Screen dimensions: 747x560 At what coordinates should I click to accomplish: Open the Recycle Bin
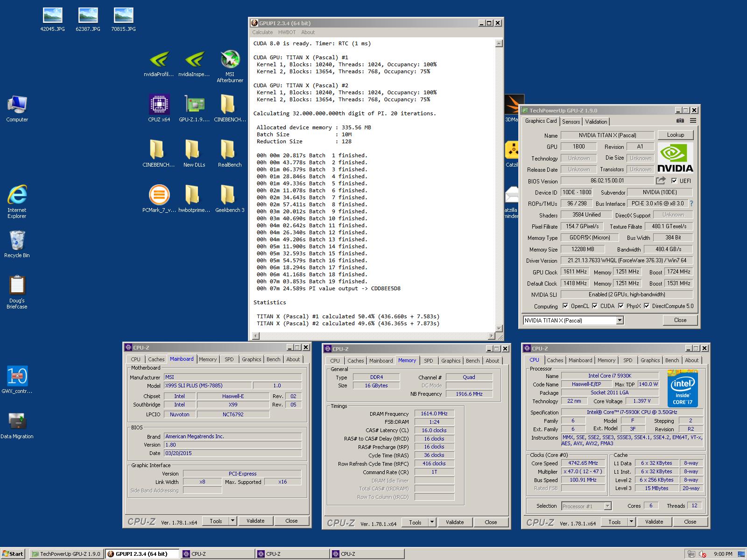(17, 244)
